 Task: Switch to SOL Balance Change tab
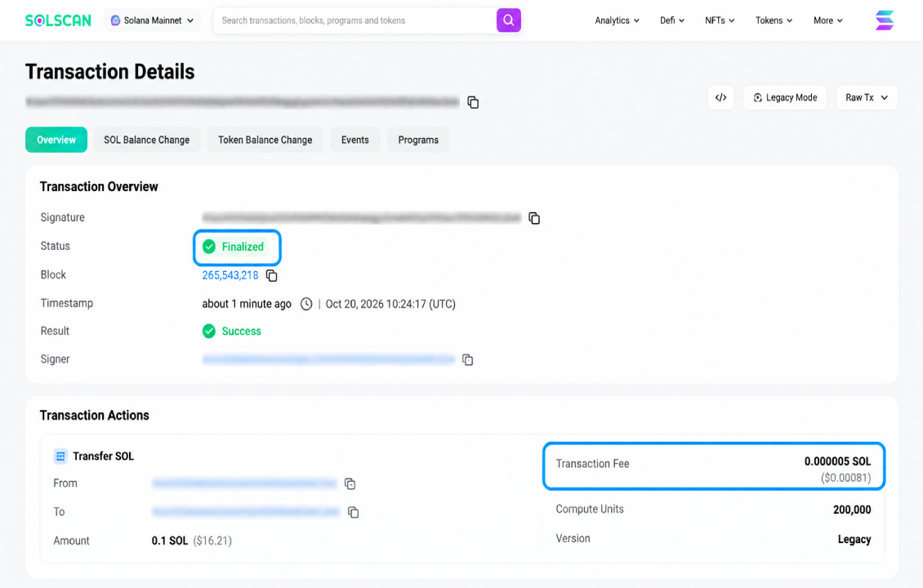tap(146, 140)
